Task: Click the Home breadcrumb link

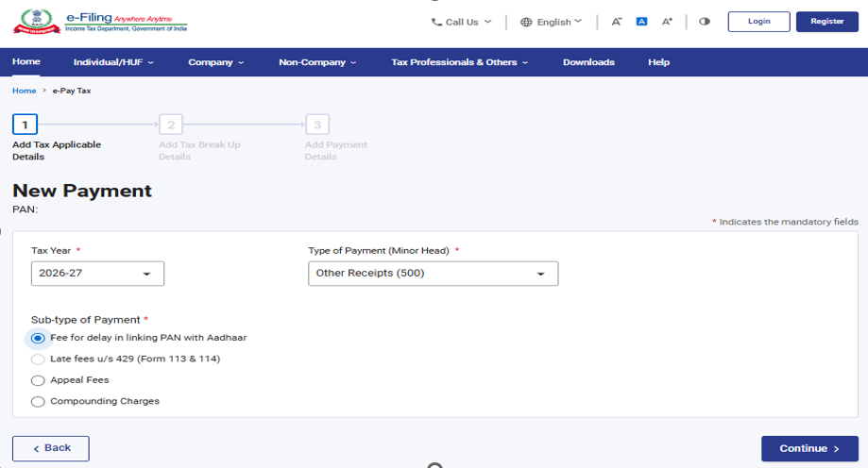Action: [25, 91]
